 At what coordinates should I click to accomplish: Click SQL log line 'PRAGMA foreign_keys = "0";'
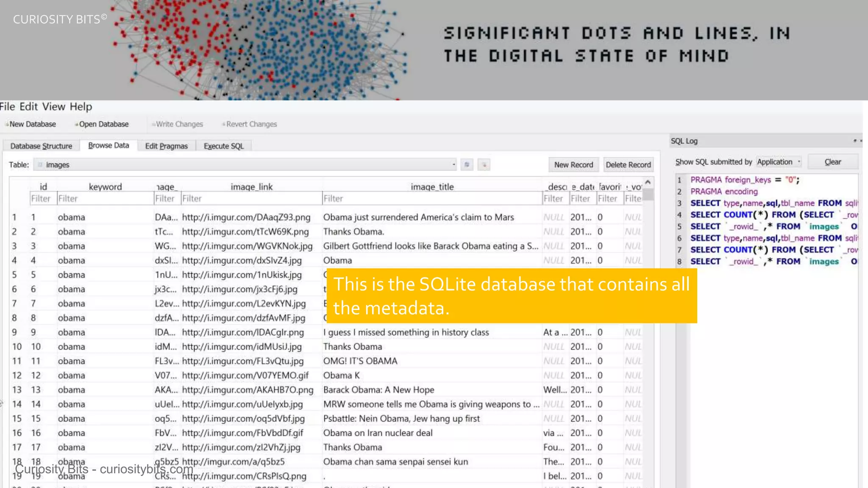745,180
